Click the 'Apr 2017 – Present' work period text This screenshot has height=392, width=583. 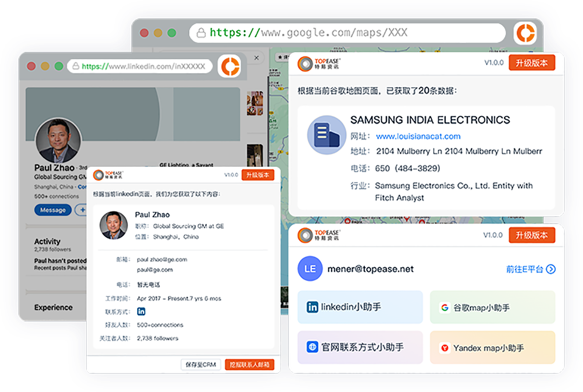tap(179, 298)
